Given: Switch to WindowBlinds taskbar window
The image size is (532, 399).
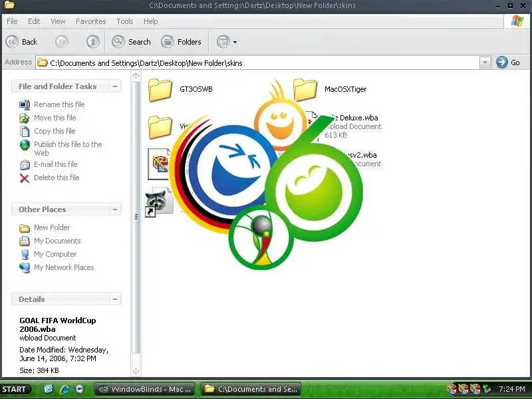Looking at the screenshot, I should (x=145, y=389).
